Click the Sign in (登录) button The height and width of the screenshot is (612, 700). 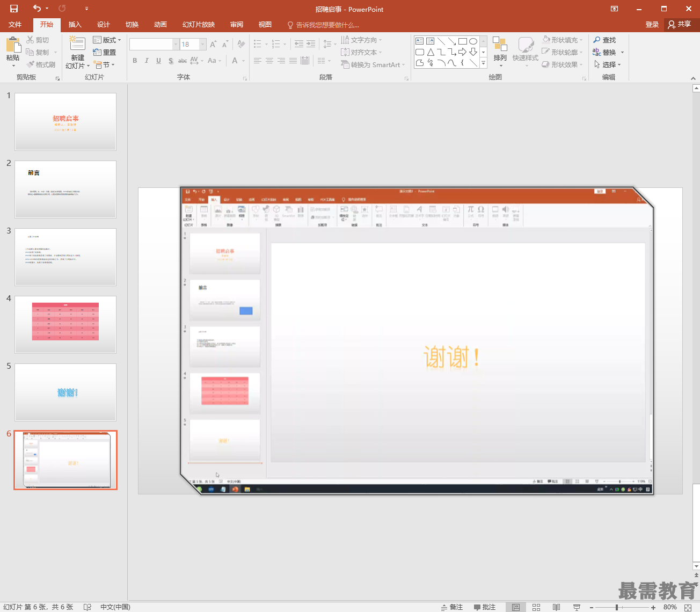[x=652, y=25]
